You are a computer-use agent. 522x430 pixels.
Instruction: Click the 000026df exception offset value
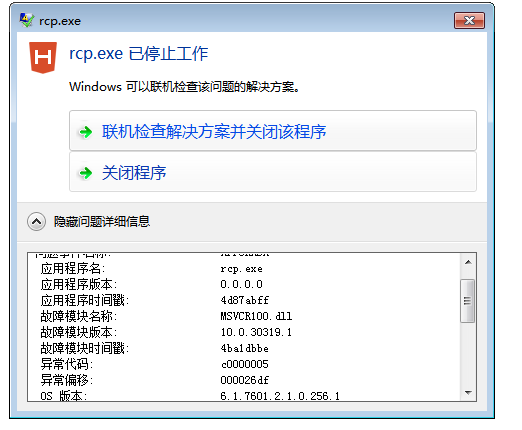245,380
